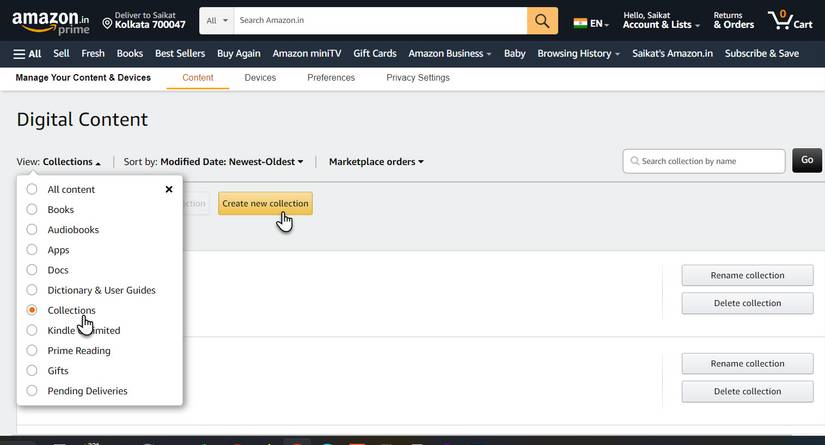
Task: Focus the Search Amazon.in input field
Action: pyautogui.click(x=380, y=21)
